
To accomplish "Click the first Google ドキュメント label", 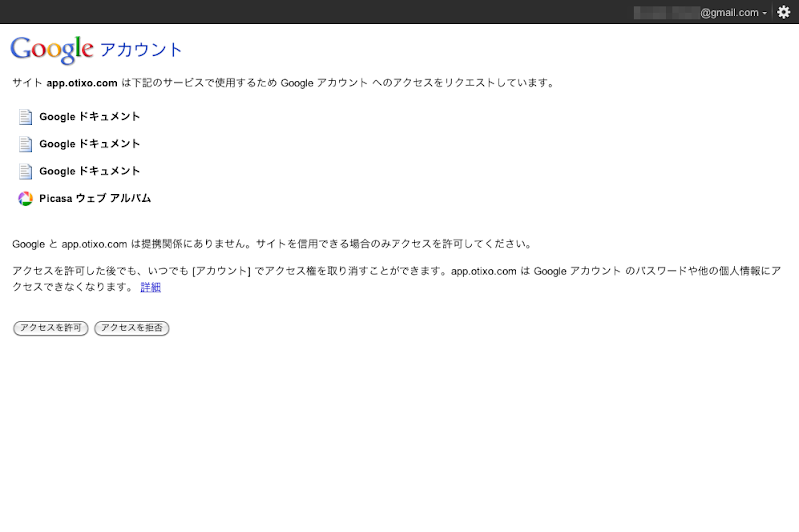I will [89, 117].
